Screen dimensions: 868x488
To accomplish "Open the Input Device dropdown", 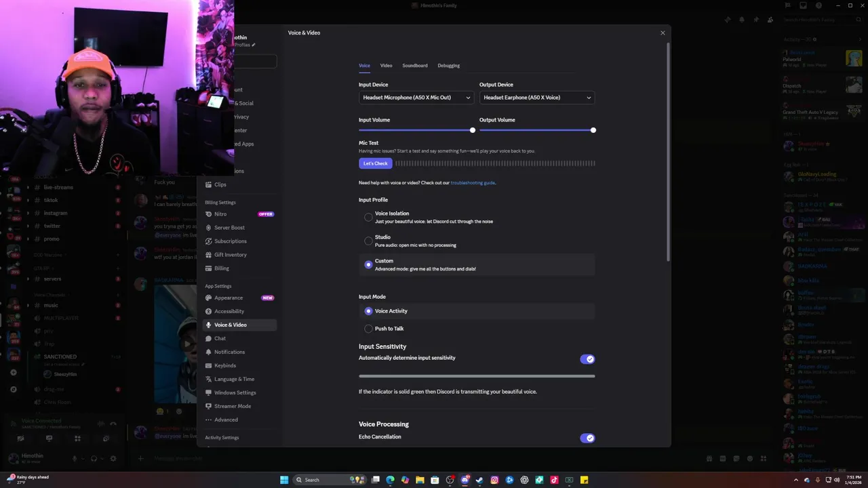I will pyautogui.click(x=416, y=98).
